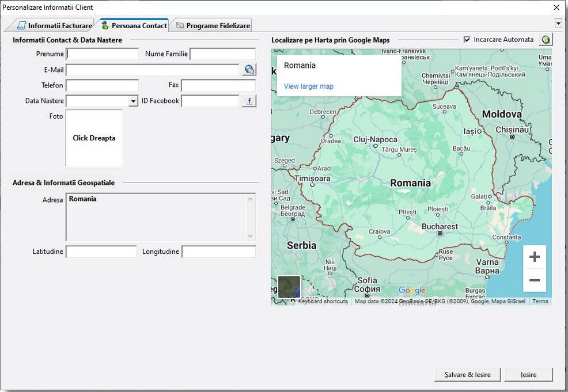Click the Iesire button

point(528,375)
